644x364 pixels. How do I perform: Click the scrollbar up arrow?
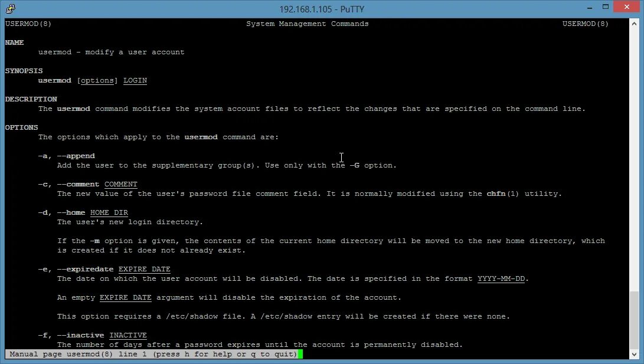click(x=634, y=24)
